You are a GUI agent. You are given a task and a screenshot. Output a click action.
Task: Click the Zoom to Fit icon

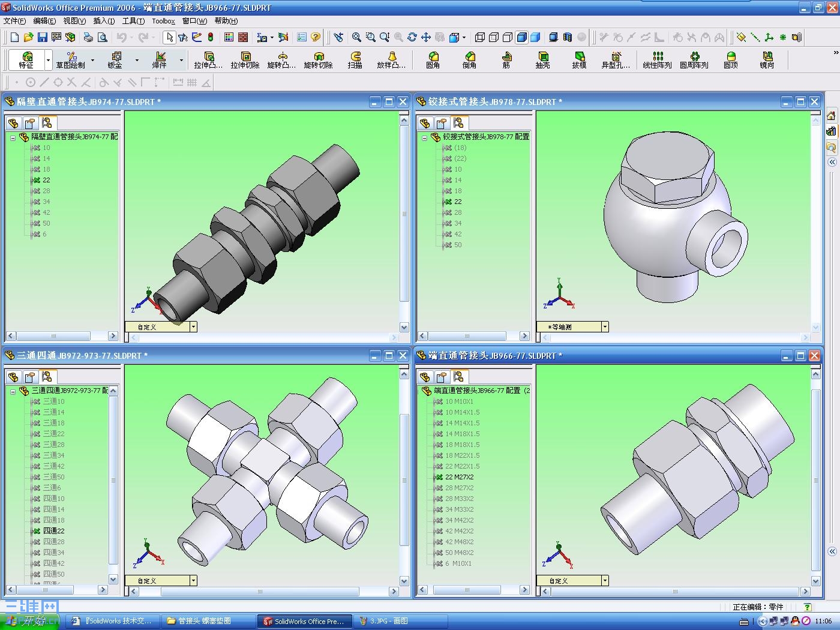(356, 37)
